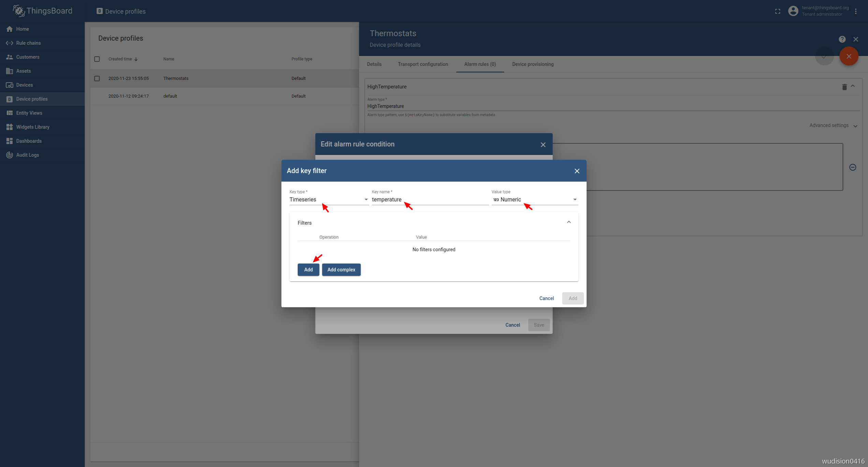868x467 pixels.
Task: Open the Key type Timeseries dropdown
Action: (328, 199)
